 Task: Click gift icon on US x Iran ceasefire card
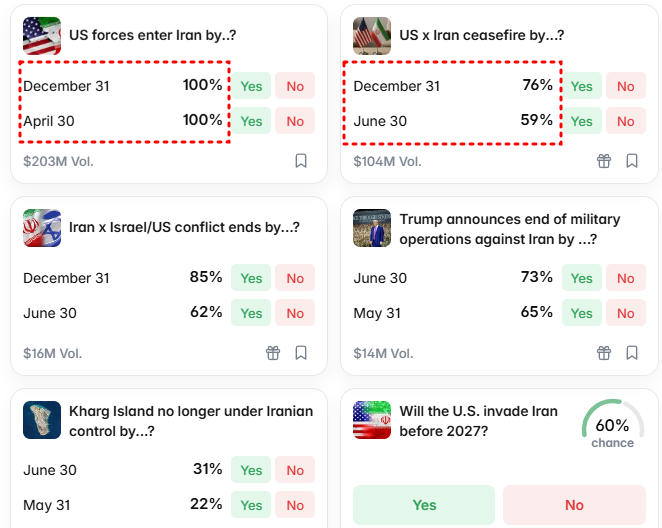click(604, 161)
